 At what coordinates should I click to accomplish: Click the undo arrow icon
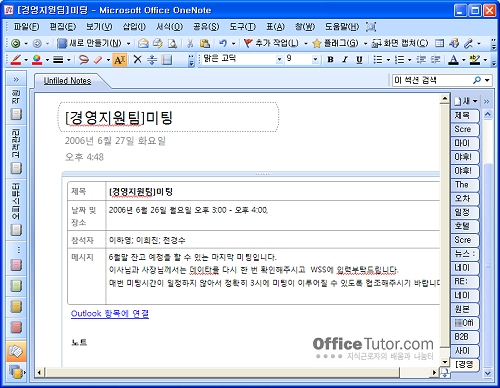223,43
